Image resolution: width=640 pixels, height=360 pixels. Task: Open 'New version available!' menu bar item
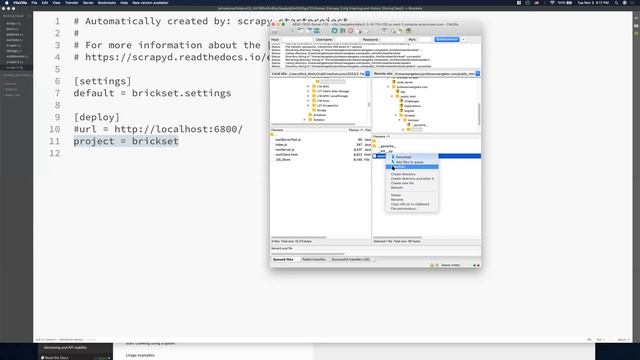150,3
